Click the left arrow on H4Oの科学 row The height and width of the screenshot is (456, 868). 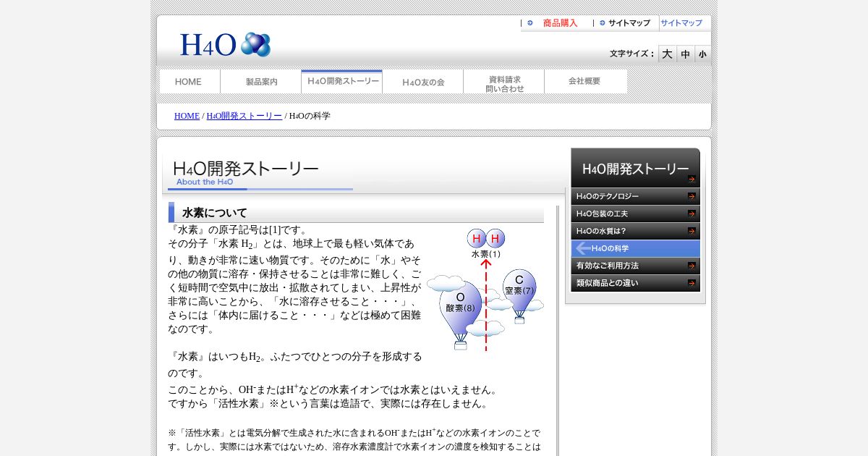point(583,248)
